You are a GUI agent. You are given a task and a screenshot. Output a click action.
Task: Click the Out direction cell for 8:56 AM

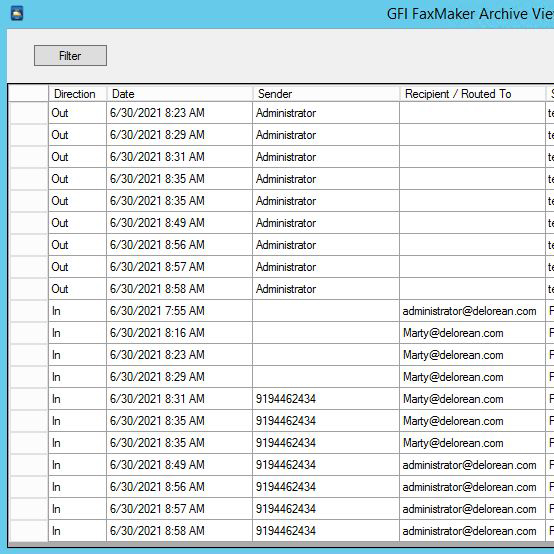pos(78,245)
